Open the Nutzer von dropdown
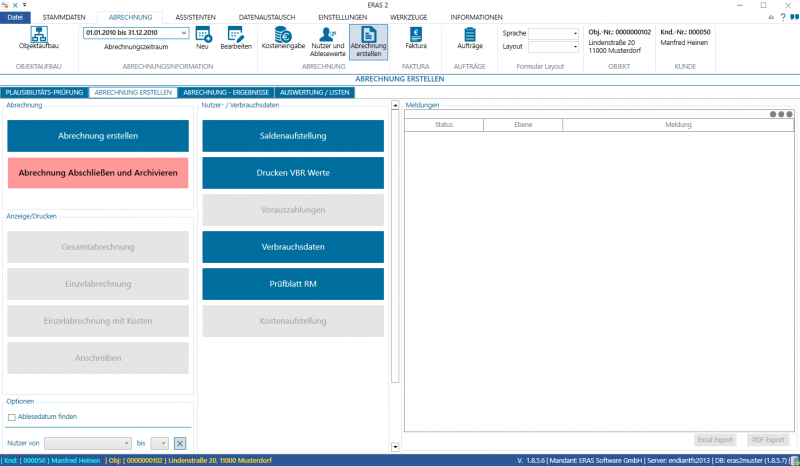Image resolution: width=800 pixels, height=466 pixels. [87, 443]
